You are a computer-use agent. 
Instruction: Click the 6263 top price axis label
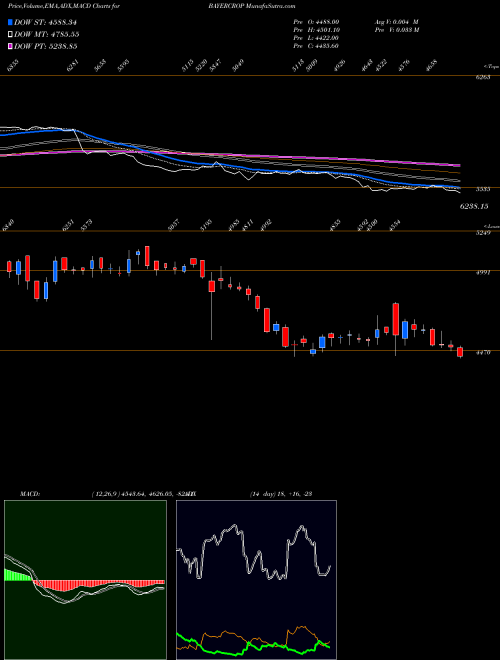[x=482, y=77]
